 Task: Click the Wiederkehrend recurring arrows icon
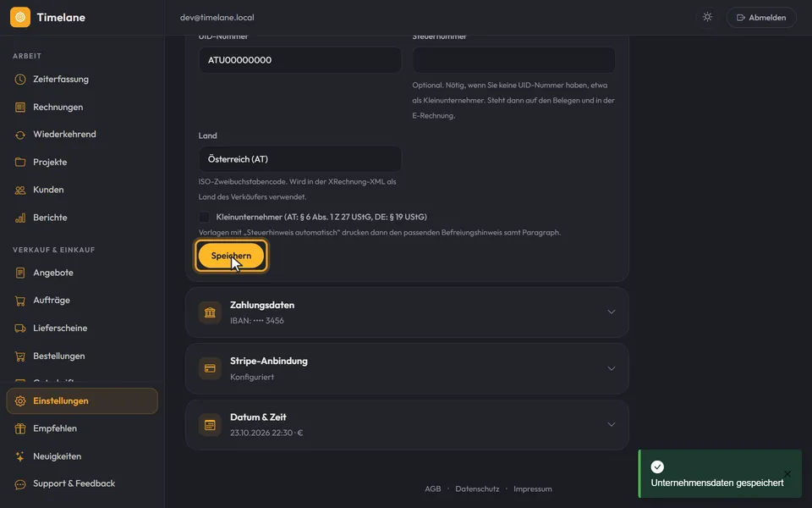(20, 135)
